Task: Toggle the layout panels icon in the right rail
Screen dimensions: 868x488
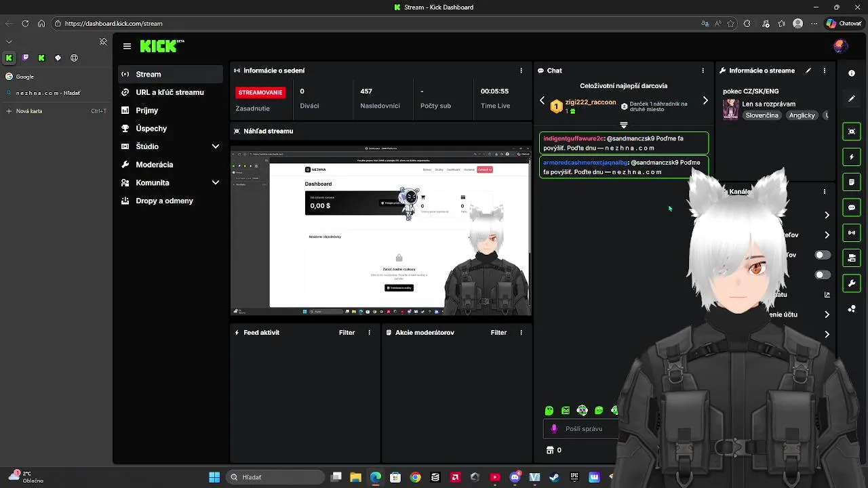Action: click(x=852, y=258)
